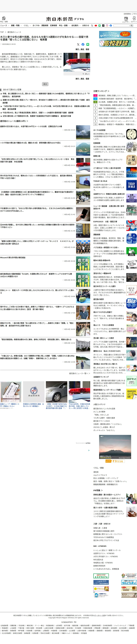
Task: Open 事件・事故 tag above police car photo
Action: [x=80, y=49]
